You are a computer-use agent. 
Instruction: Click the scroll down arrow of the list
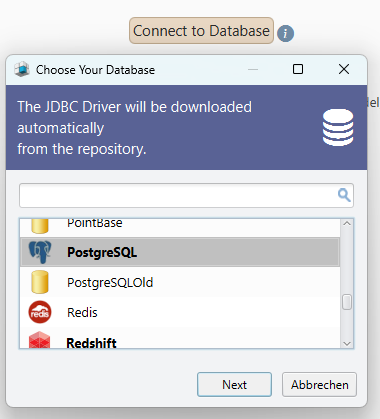pyautogui.click(x=347, y=343)
